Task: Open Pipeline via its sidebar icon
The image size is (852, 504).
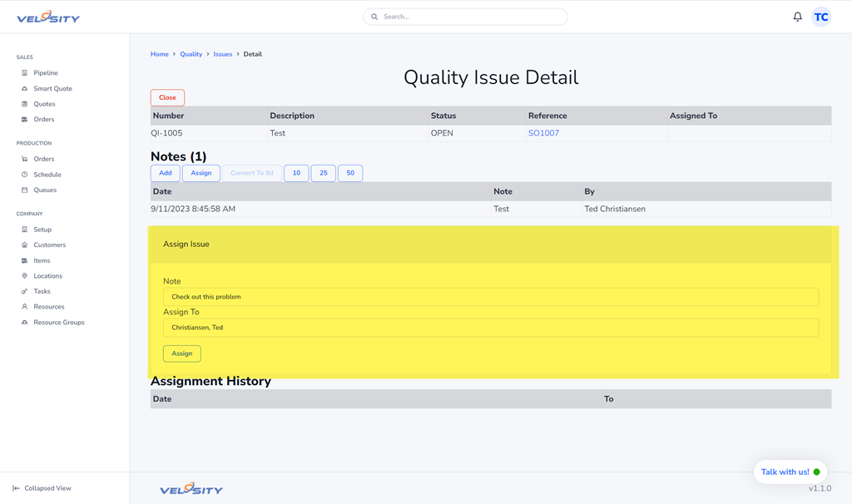Action: tap(24, 73)
